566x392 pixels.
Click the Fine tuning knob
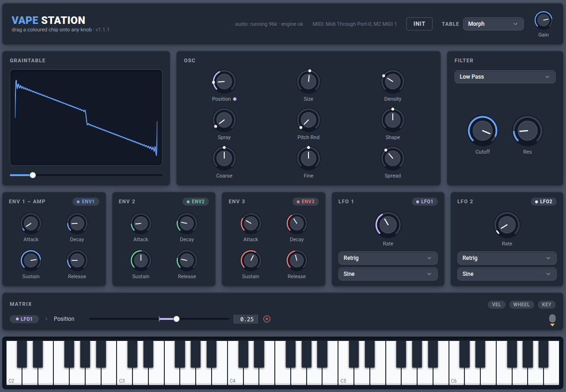309,159
